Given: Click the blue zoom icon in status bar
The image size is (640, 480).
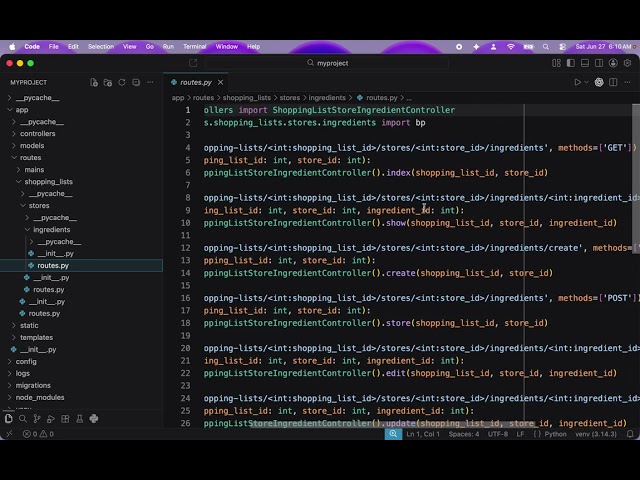Looking at the screenshot, I should point(393,434).
